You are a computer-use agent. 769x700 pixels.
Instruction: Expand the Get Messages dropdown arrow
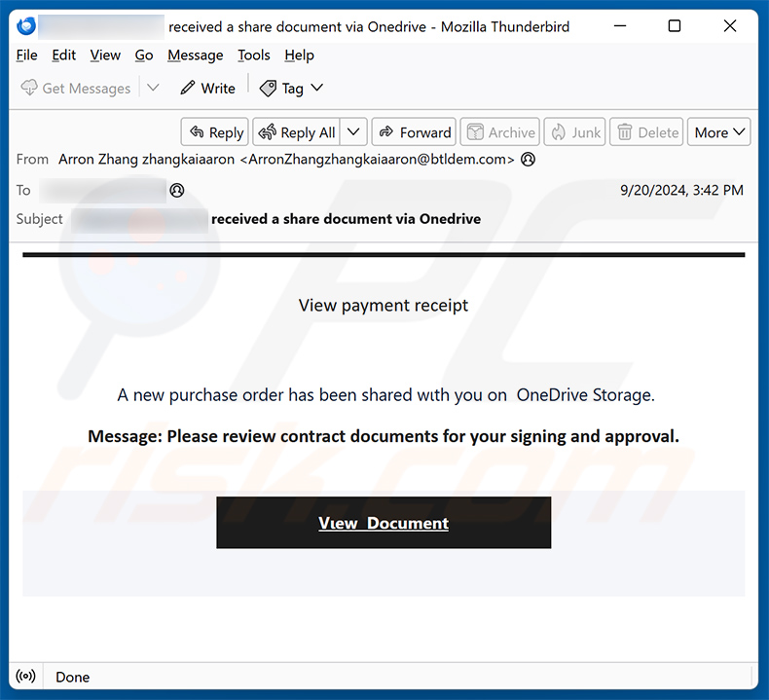pyautogui.click(x=153, y=88)
